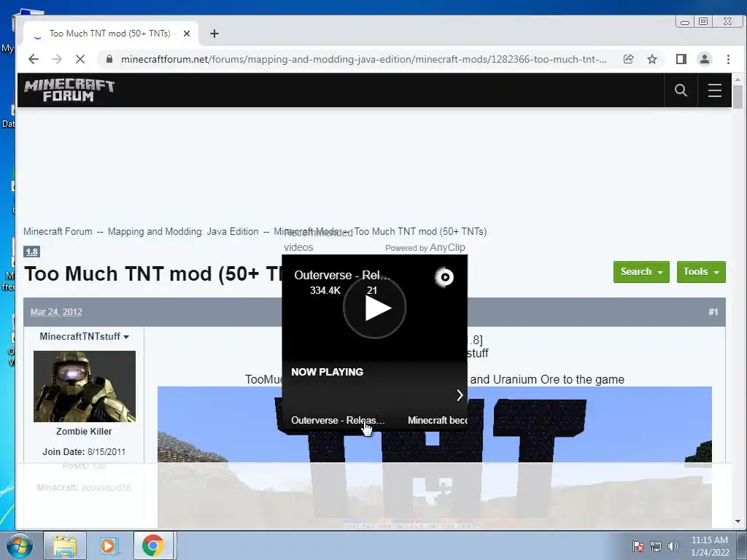Screen dimensions: 747x560
Task: Close the Too Much TNT mod tab
Action: [187, 34]
